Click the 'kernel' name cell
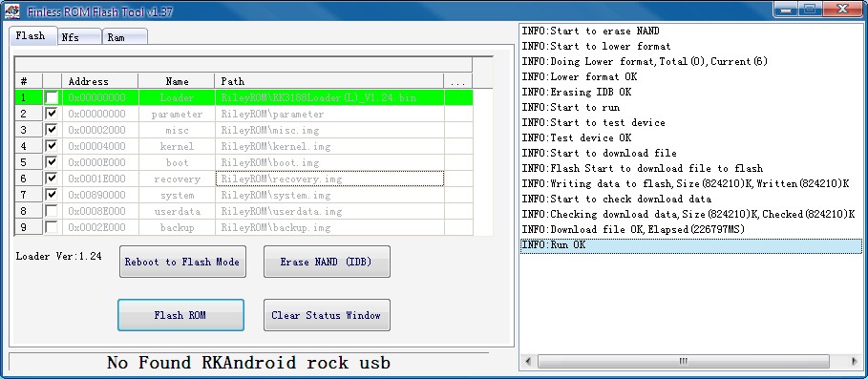Viewport: 868px width, 379px height. (x=177, y=147)
